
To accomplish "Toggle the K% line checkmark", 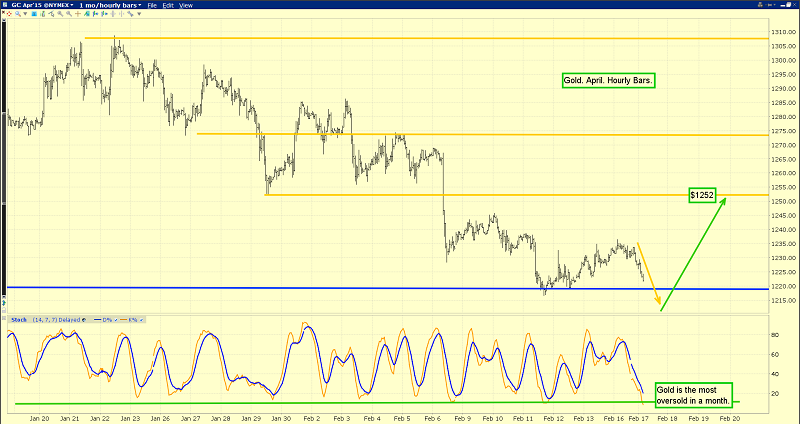I will coord(140,320).
